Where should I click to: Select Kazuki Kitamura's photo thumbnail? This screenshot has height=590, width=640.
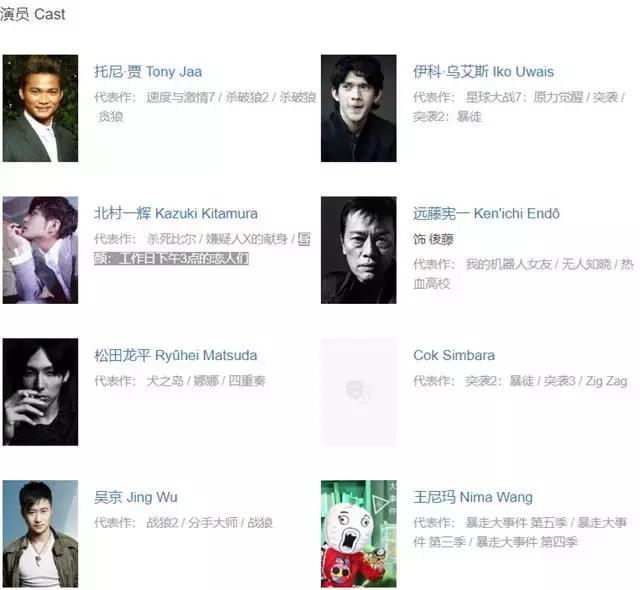coord(40,250)
